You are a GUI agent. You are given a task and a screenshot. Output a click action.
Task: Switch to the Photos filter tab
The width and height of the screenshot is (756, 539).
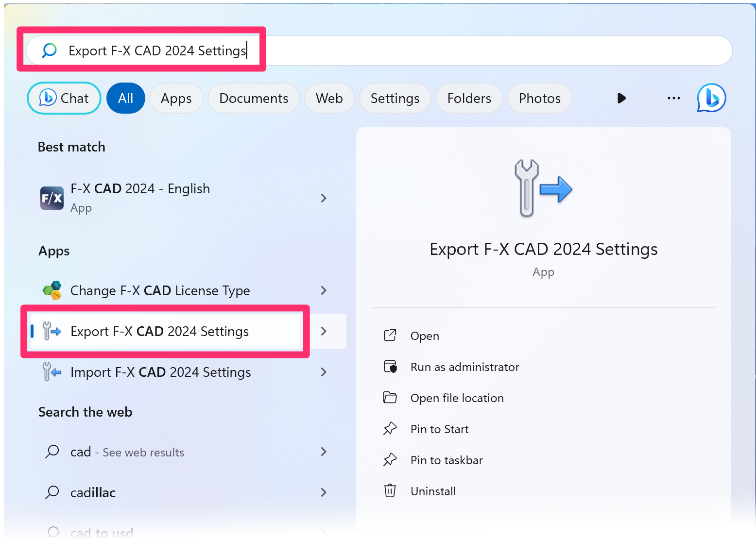540,98
